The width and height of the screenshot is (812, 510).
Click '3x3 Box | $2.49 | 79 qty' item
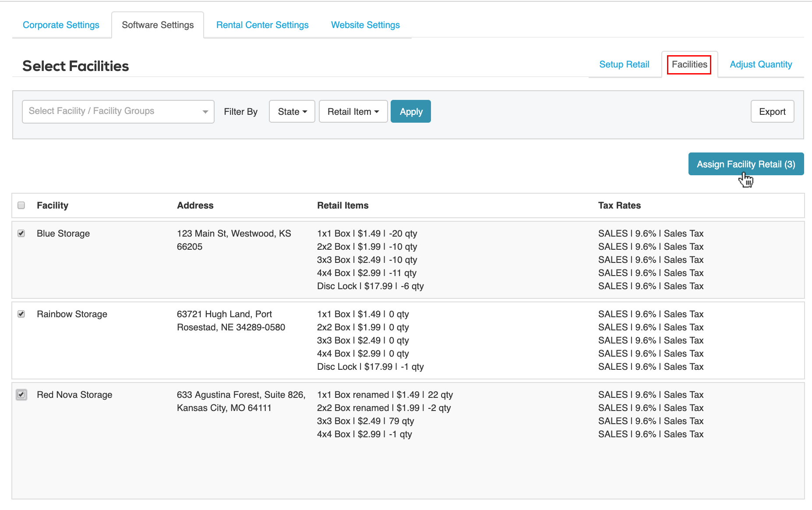coord(366,421)
